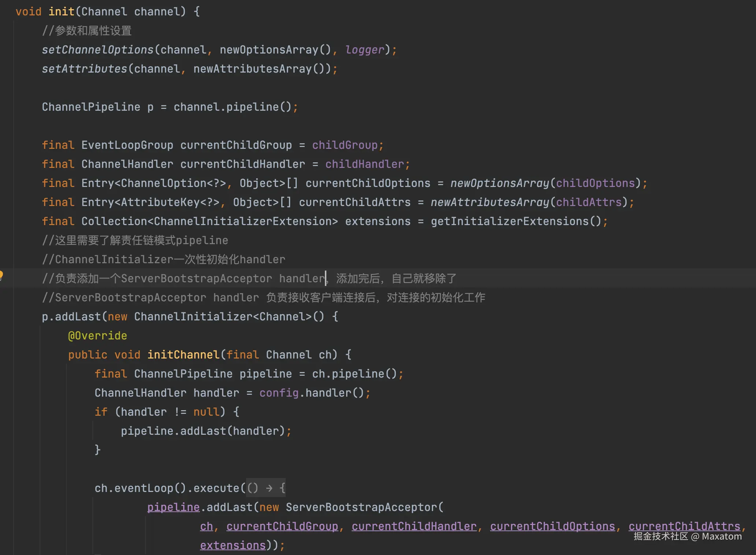This screenshot has height=555, width=756.
Task: Click the comment line about ChannelInitializer handler
Action: 163,260
